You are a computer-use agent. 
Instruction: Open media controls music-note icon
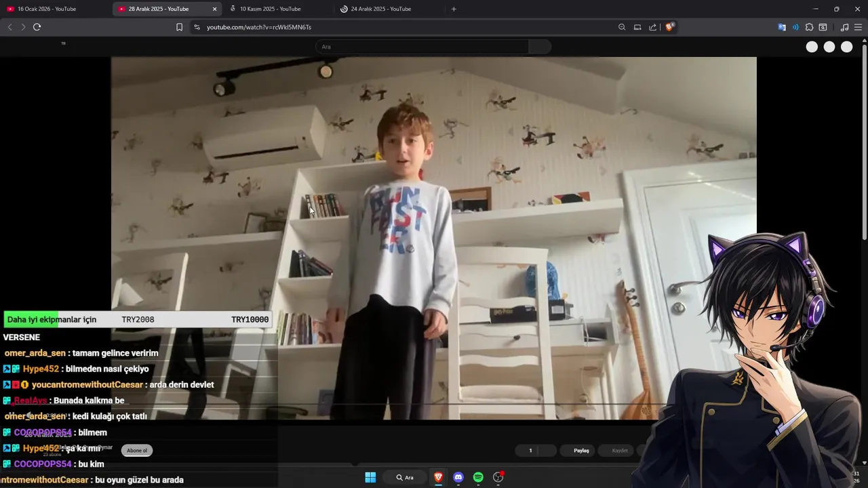coord(844,27)
